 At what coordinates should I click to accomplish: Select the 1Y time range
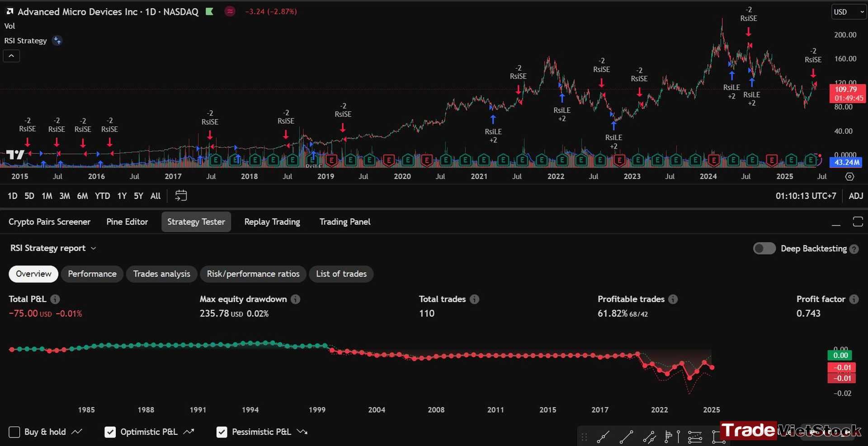(x=122, y=196)
